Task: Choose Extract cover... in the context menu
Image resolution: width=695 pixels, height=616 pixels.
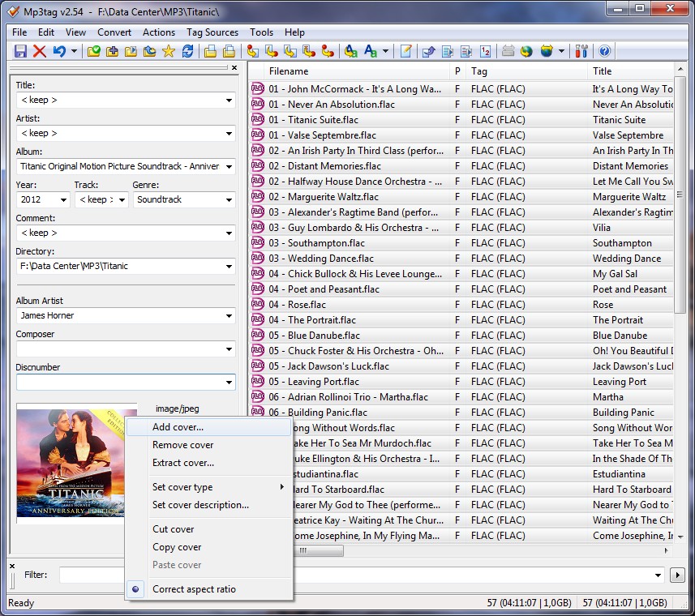Action: (x=208, y=463)
